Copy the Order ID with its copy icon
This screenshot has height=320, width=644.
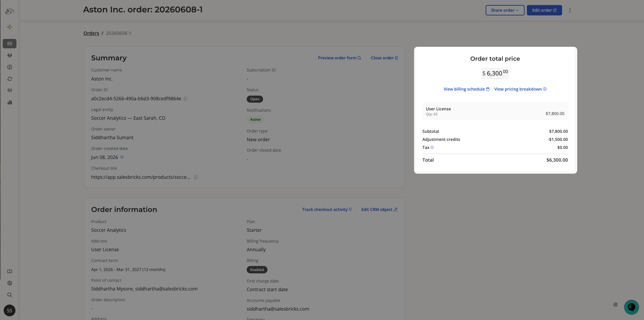pos(185,99)
